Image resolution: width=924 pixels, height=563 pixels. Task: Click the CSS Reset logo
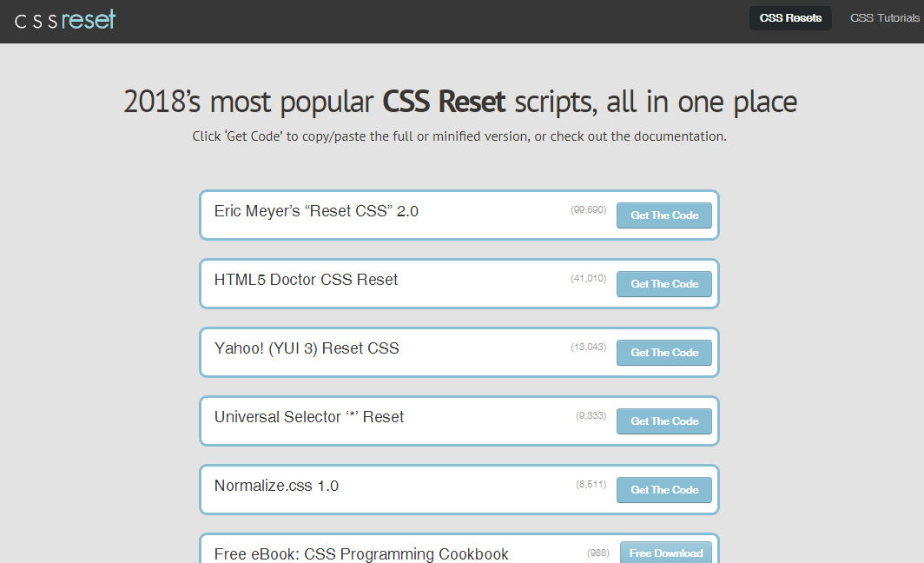65,20
